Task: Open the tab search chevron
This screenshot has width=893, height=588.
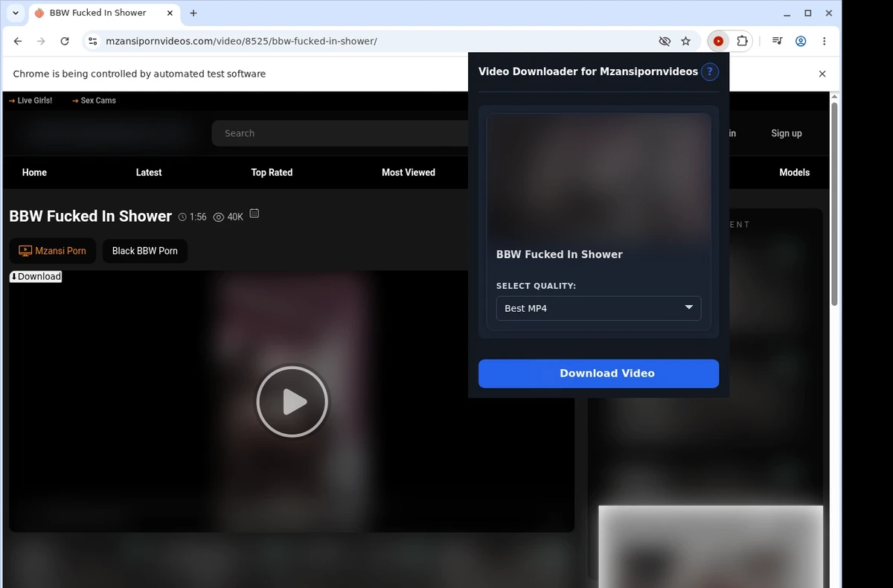Action: (16, 13)
